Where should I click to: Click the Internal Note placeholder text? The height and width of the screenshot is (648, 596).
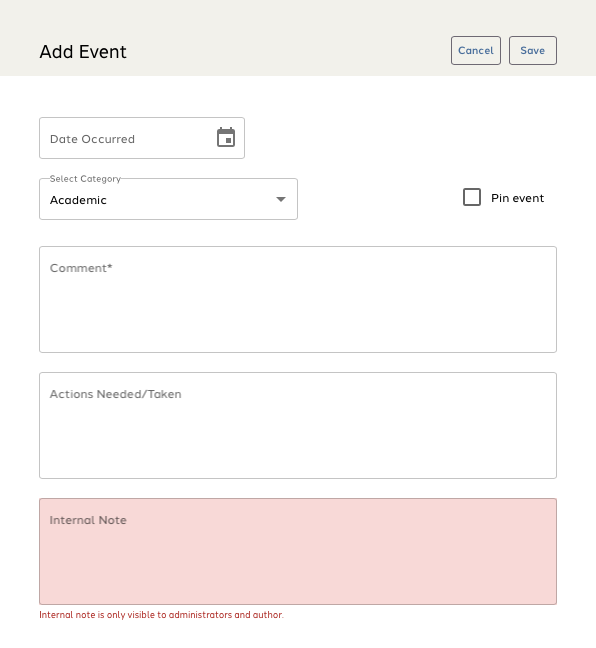88,520
